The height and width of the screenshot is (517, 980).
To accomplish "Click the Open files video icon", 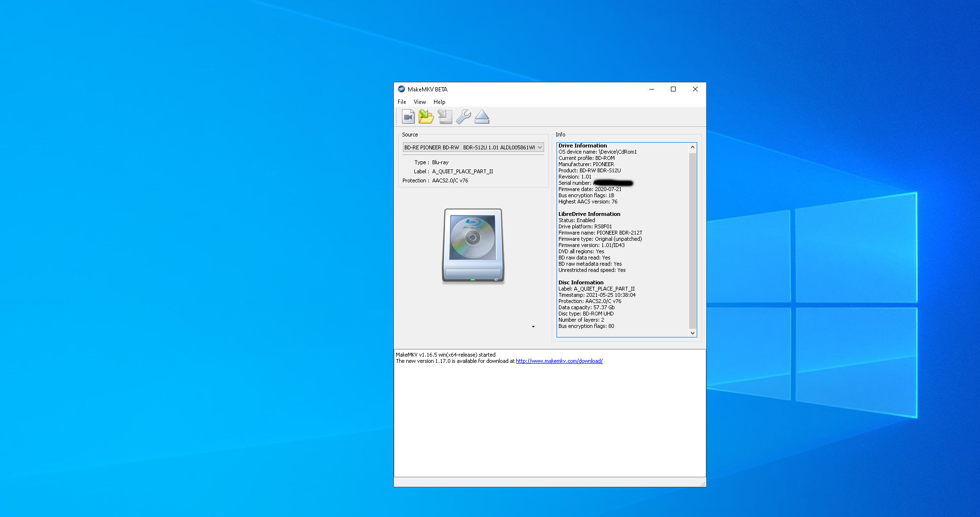I will (x=408, y=117).
